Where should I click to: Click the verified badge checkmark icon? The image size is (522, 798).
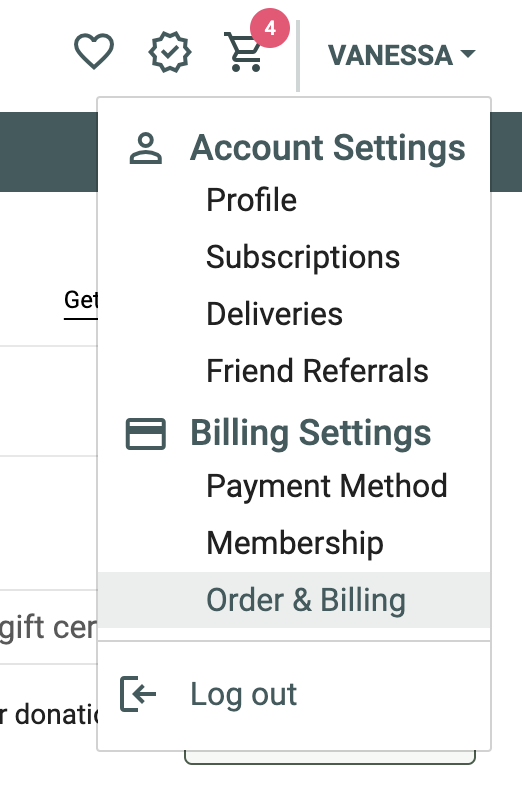point(170,52)
